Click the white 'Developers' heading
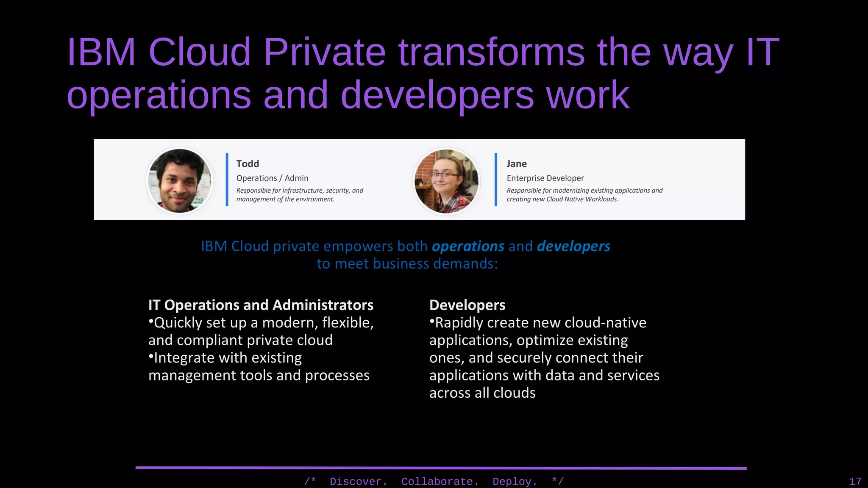The image size is (868, 488). 467,305
